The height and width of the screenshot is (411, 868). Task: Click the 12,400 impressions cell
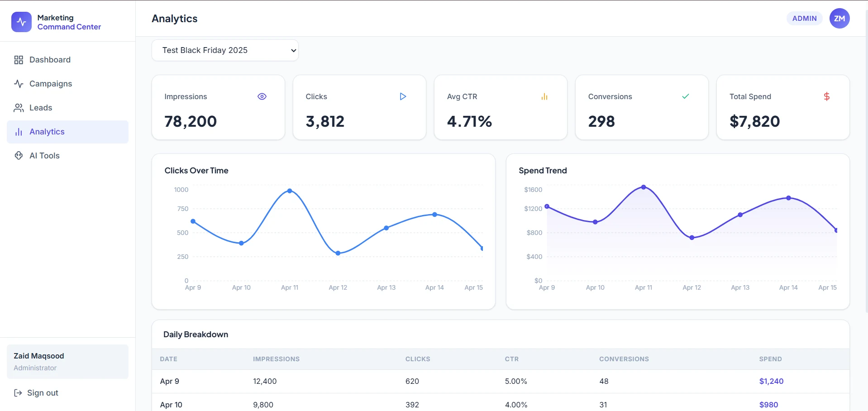click(265, 381)
